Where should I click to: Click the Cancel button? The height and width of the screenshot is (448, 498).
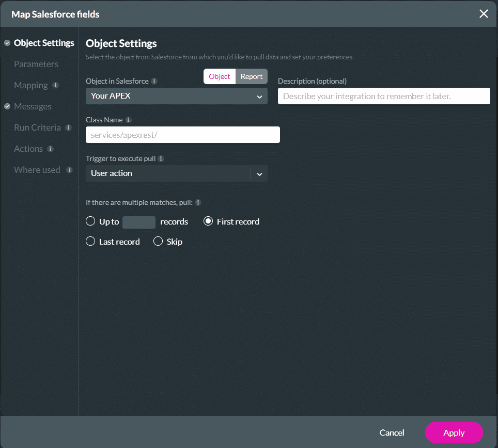pos(392,433)
